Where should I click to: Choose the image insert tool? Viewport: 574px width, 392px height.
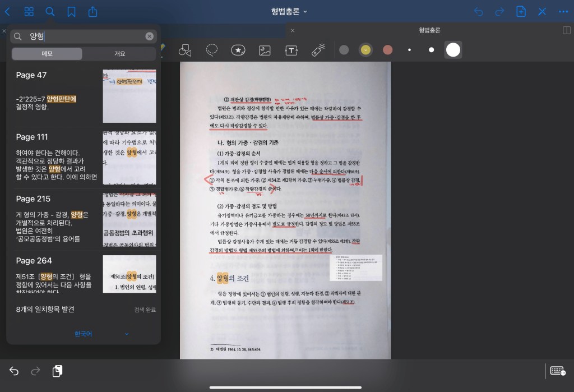(265, 50)
